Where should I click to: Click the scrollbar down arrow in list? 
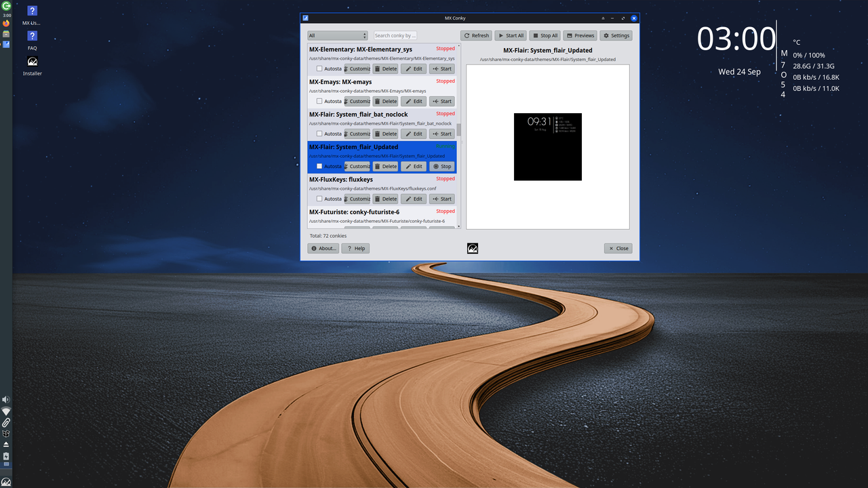458,226
